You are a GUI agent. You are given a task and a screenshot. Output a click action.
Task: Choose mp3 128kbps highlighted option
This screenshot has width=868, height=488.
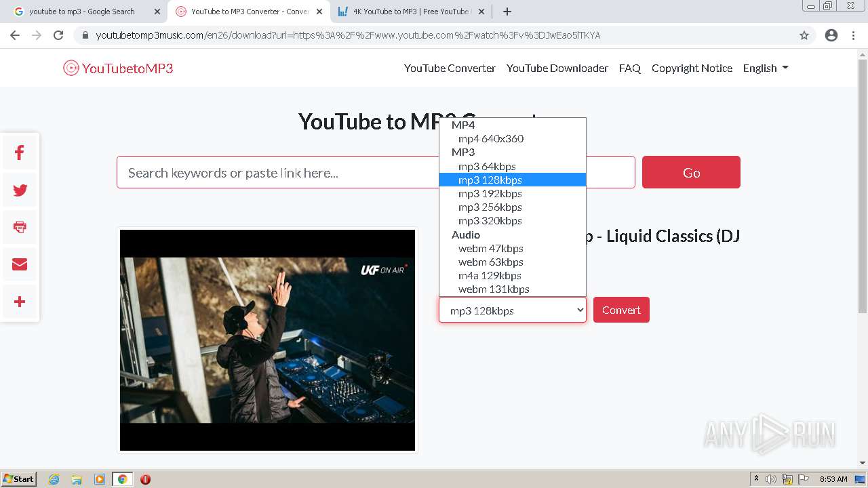pyautogui.click(x=512, y=180)
